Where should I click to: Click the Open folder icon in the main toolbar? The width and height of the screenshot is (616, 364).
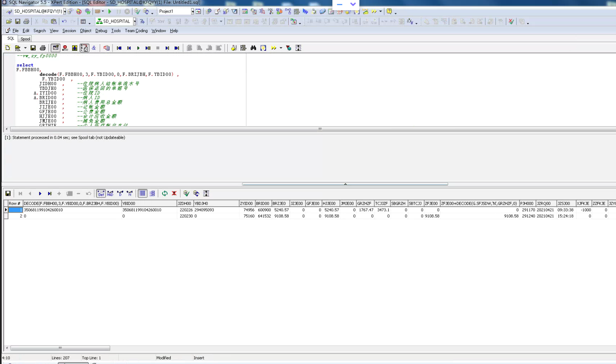point(9,21)
